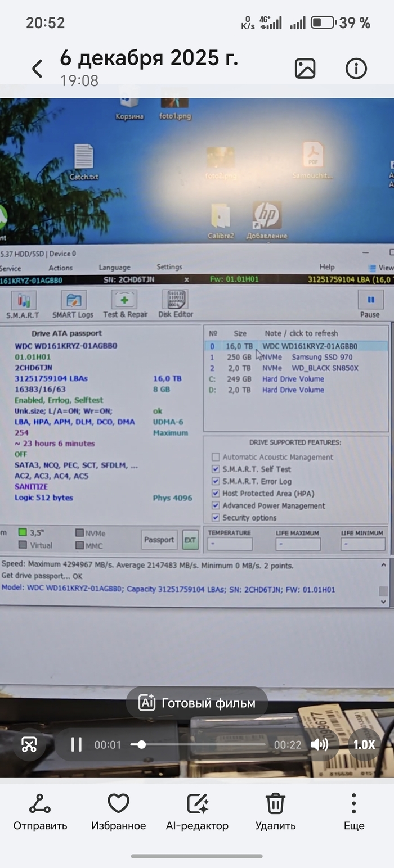Open the Actions menu

pyautogui.click(x=60, y=268)
